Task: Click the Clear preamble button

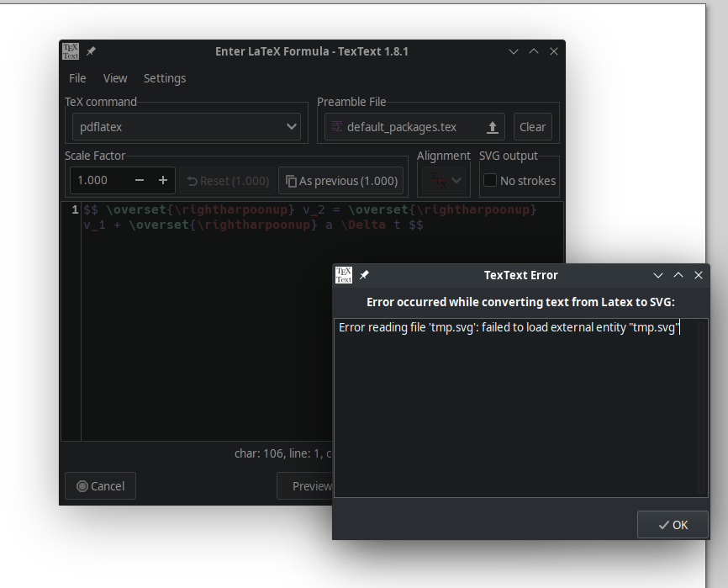Action: tap(532, 126)
